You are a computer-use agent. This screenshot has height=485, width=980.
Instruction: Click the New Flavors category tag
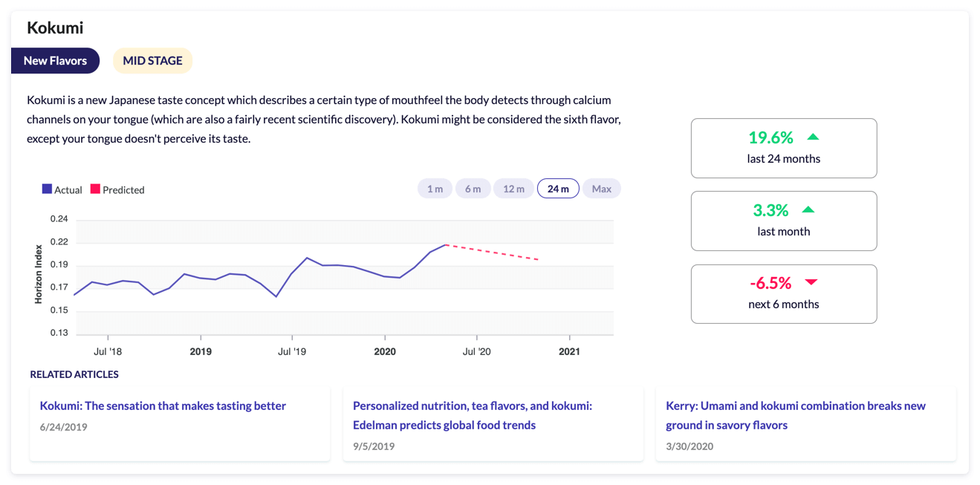coord(55,61)
